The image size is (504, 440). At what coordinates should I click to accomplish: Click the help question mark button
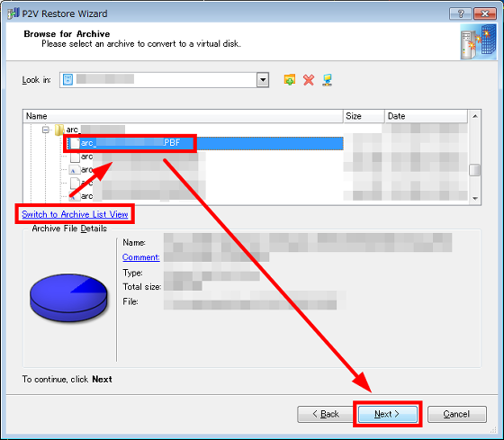[x=460, y=13]
